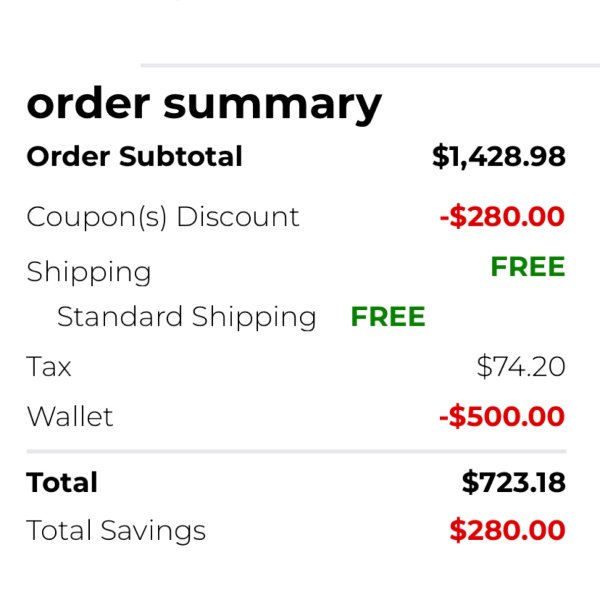Select the Coupon(s) Discount label
This screenshot has width=600, height=600.
[x=163, y=217]
